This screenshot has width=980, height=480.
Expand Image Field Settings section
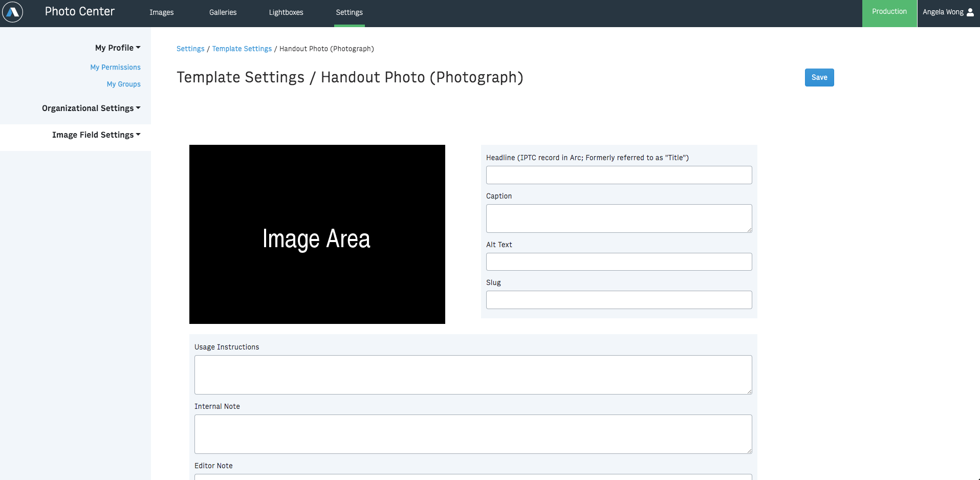[96, 135]
